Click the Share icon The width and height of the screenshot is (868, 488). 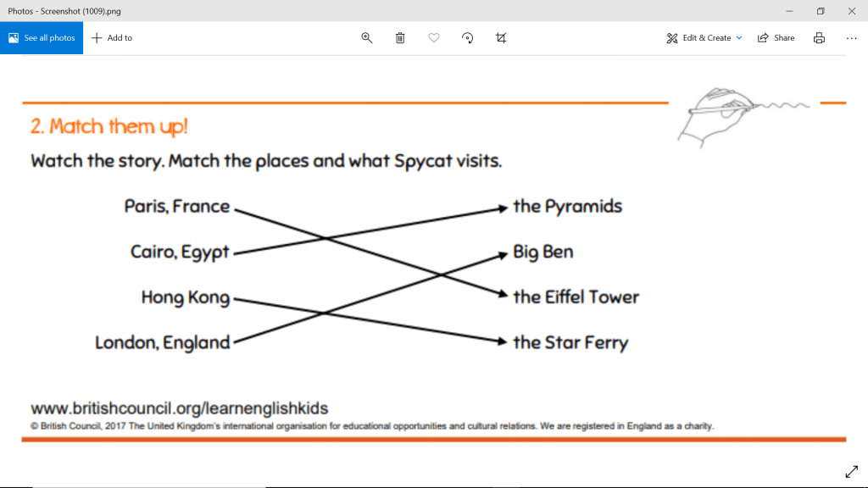tap(763, 38)
